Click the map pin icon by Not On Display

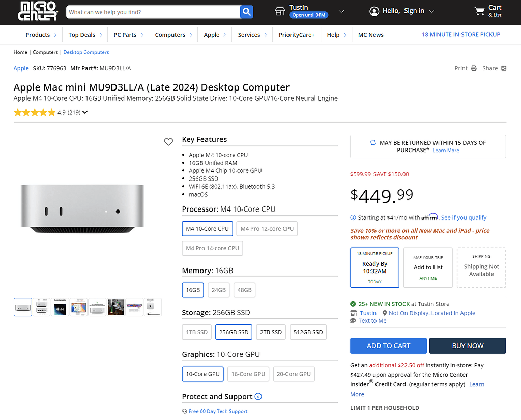(385, 313)
